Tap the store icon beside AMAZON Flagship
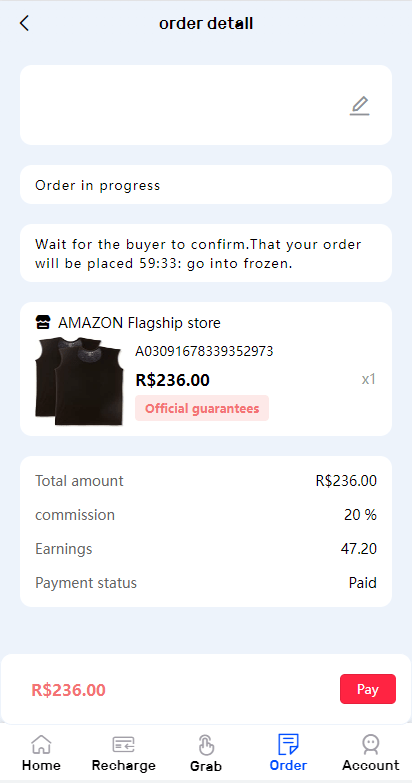 (43, 323)
